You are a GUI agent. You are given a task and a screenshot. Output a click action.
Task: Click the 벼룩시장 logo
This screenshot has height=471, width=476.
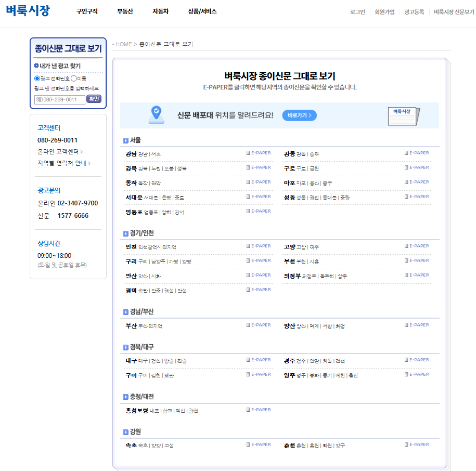tap(29, 12)
